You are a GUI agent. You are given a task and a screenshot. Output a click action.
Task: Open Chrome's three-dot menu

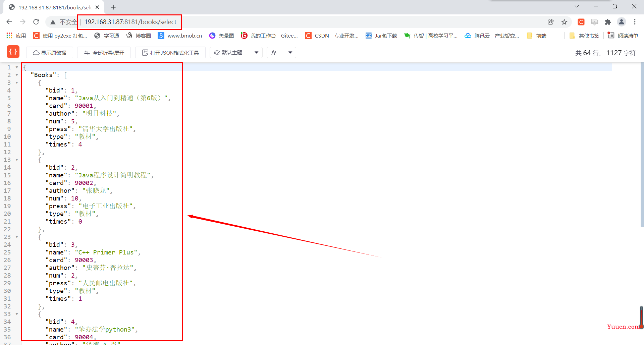pyautogui.click(x=635, y=22)
